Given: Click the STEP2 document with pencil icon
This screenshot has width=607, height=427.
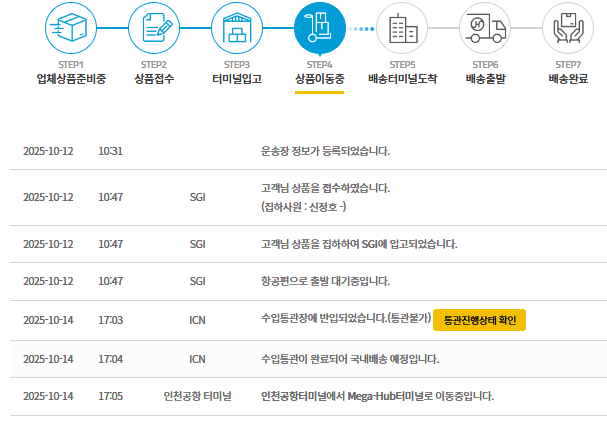Looking at the screenshot, I should coord(154,28).
